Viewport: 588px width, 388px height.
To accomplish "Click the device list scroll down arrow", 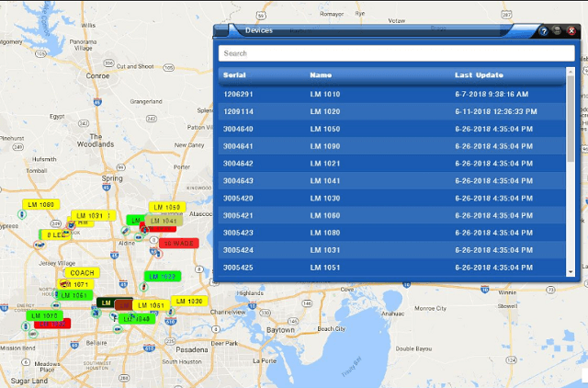I will pyautogui.click(x=571, y=271).
